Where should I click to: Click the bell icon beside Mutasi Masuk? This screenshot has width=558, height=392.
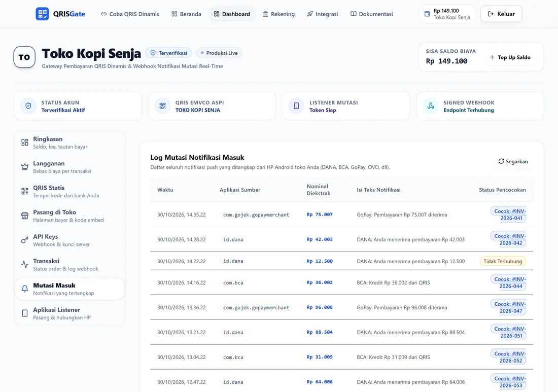(24, 289)
